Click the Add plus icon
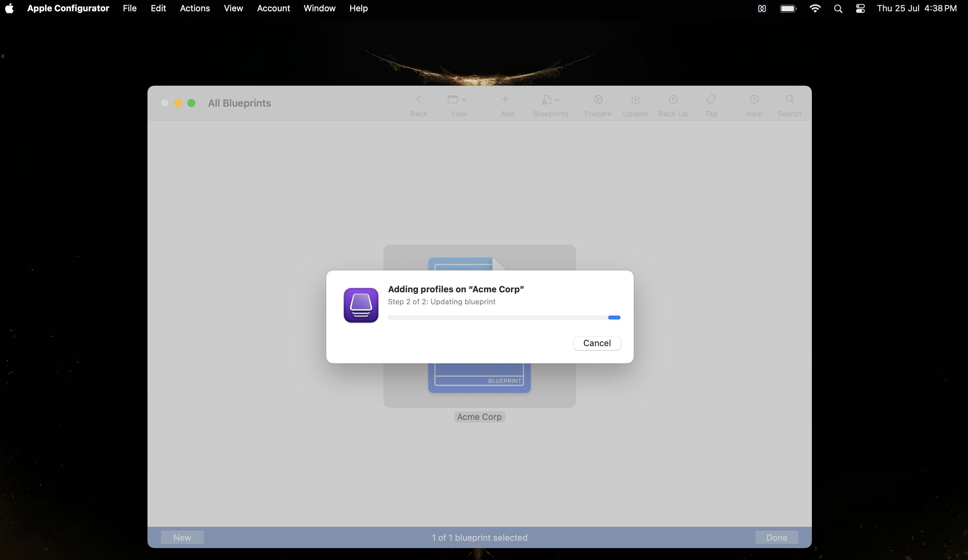 (x=505, y=100)
